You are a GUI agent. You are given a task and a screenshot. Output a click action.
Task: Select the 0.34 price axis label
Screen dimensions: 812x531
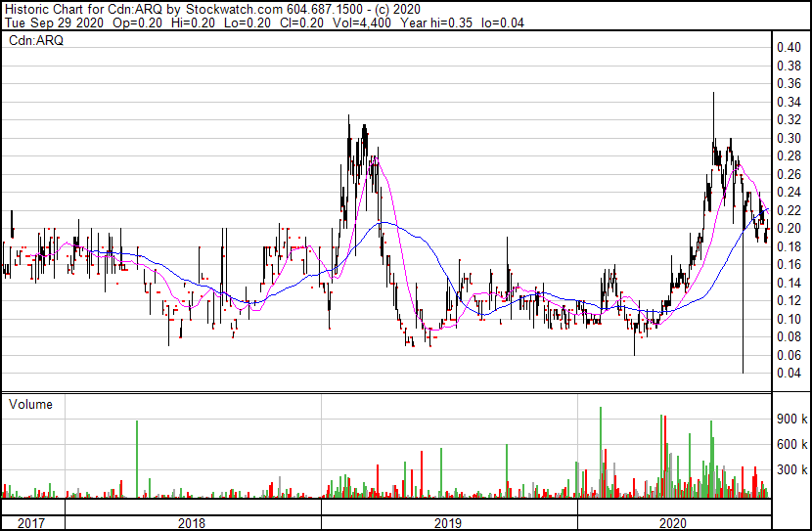tap(789, 102)
